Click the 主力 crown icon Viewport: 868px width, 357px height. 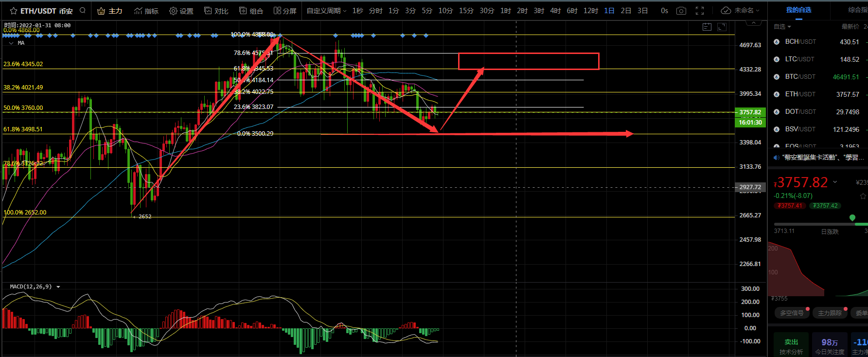pyautogui.click(x=101, y=11)
